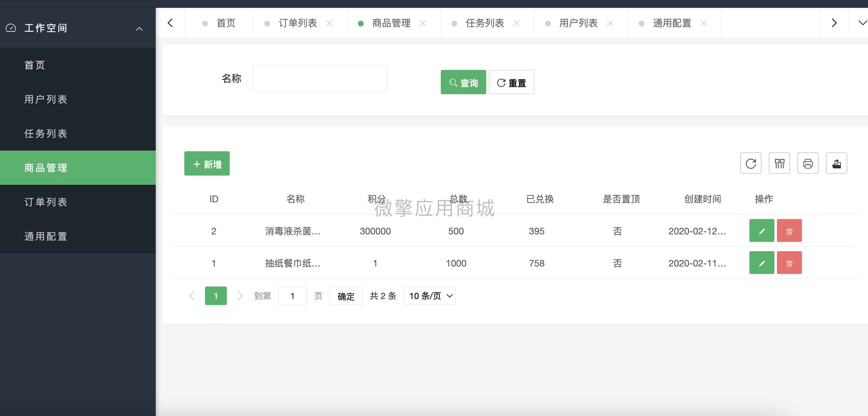The height and width of the screenshot is (416, 868).
Task: Click the 2020-02-11… date cell
Action: pyautogui.click(x=698, y=263)
